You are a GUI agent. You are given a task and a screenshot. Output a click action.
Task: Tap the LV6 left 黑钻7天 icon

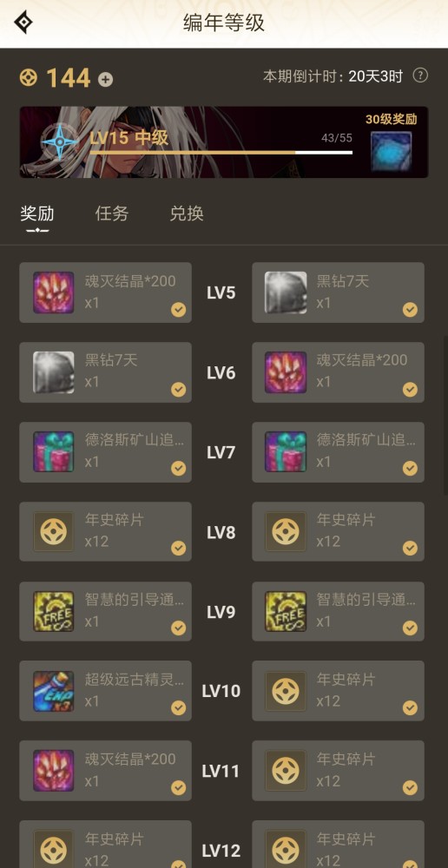54,372
